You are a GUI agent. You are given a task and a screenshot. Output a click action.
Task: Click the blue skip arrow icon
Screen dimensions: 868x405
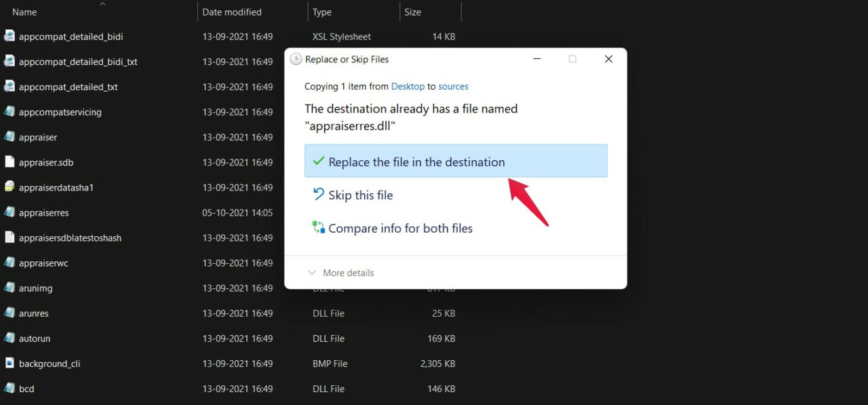[318, 194]
